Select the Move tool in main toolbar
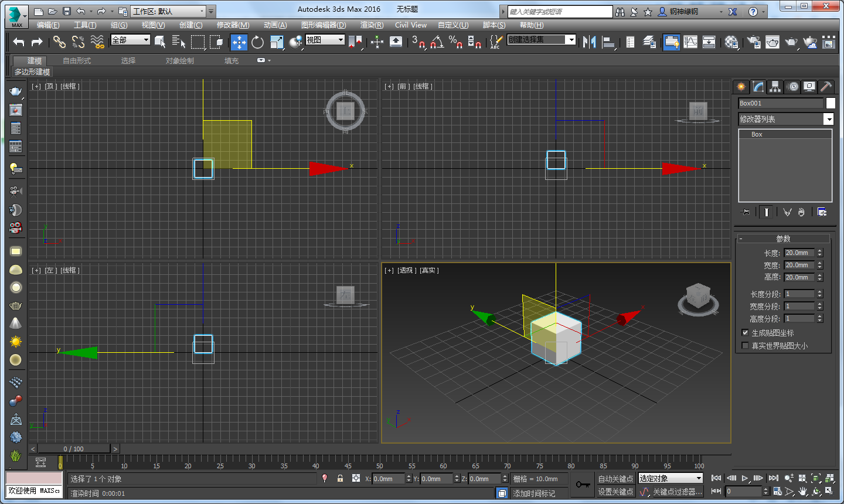This screenshot has height=504, width=844. coord(239,42)
